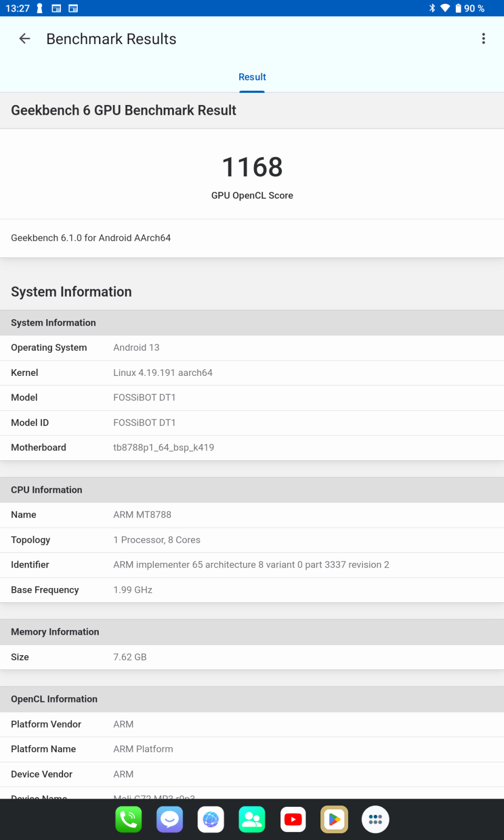Screen dimensions: 504x840
Task: Select the 1.99 GHz frequency value
Action: (133, 590)
